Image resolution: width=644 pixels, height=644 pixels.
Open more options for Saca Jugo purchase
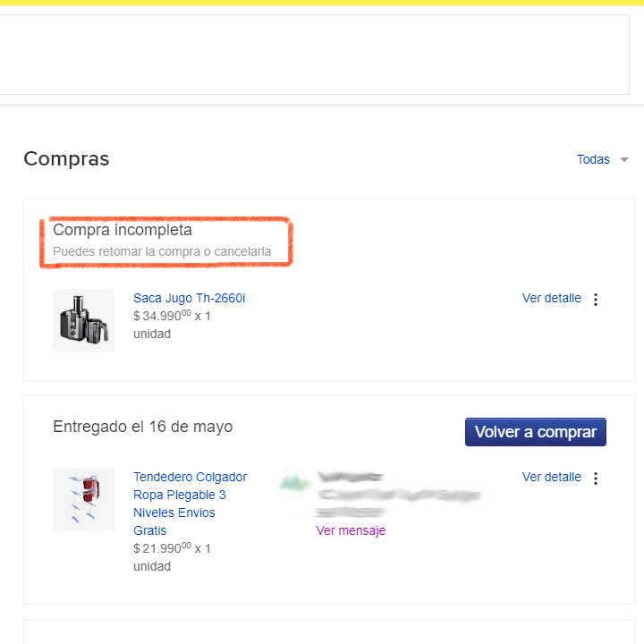click(x=597, y=300)
